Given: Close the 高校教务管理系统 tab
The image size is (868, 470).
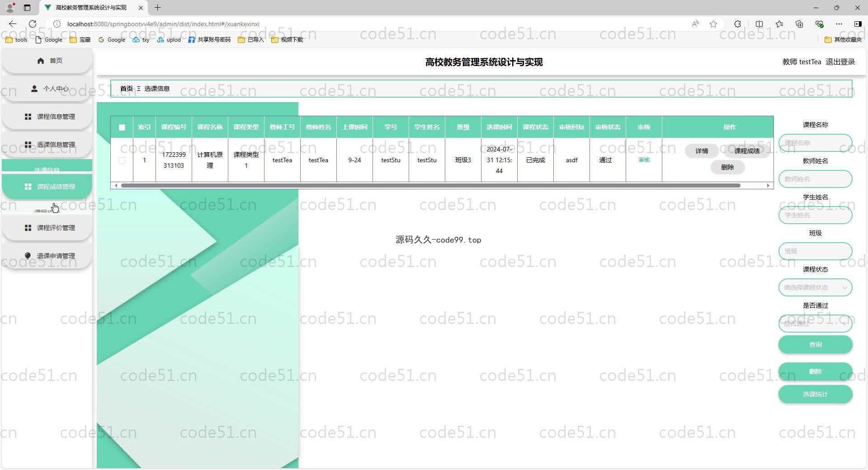Looking at the screenshot, I should click(141, 8).
